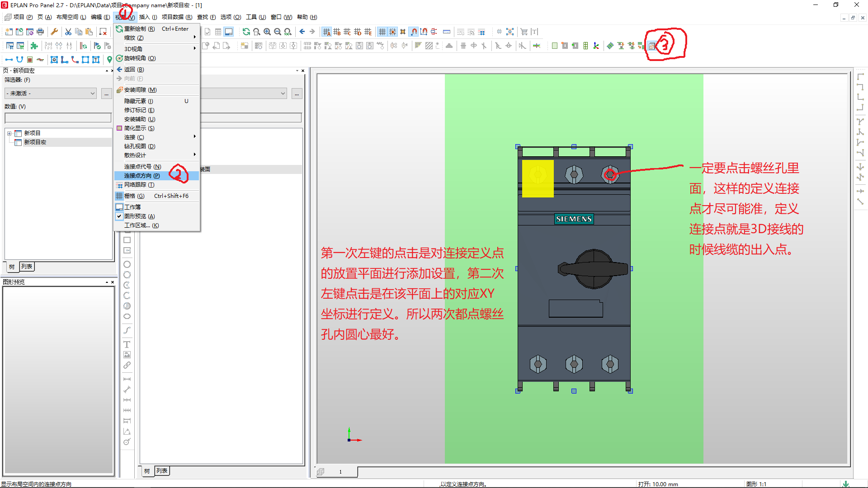Expand the 新项目 tree node

click(x=10, y=133)
